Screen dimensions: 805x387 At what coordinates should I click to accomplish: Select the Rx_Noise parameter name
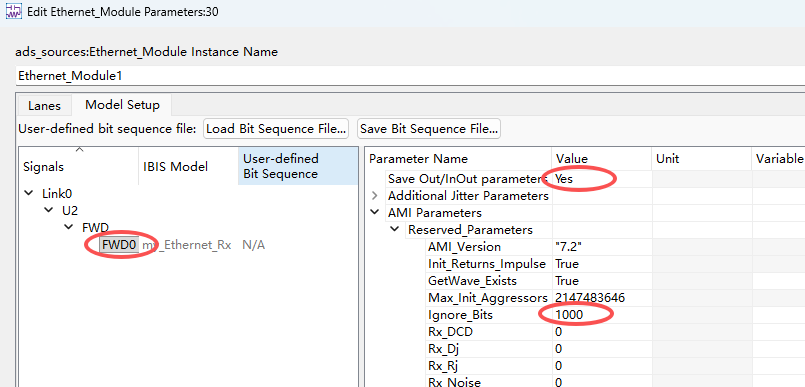pyautogui.click(x=454, y=382)
